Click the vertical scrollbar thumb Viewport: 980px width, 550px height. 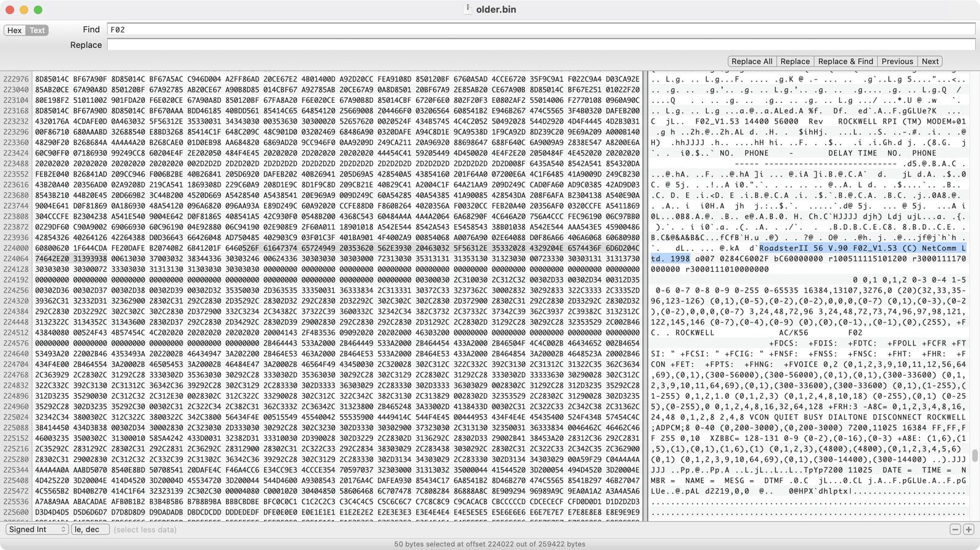click(974, 456)
